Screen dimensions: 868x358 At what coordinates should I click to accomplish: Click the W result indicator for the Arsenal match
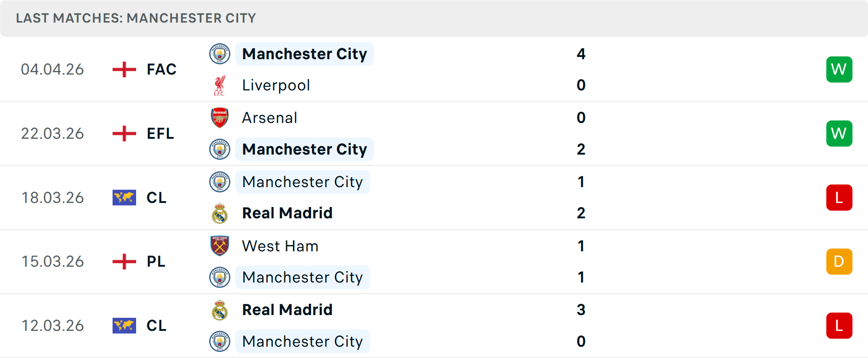(x=839, y=133)
